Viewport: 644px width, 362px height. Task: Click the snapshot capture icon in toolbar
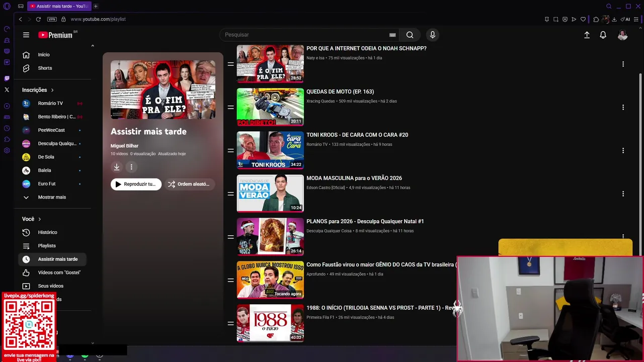pyautogui.click(x=556, y=19)
